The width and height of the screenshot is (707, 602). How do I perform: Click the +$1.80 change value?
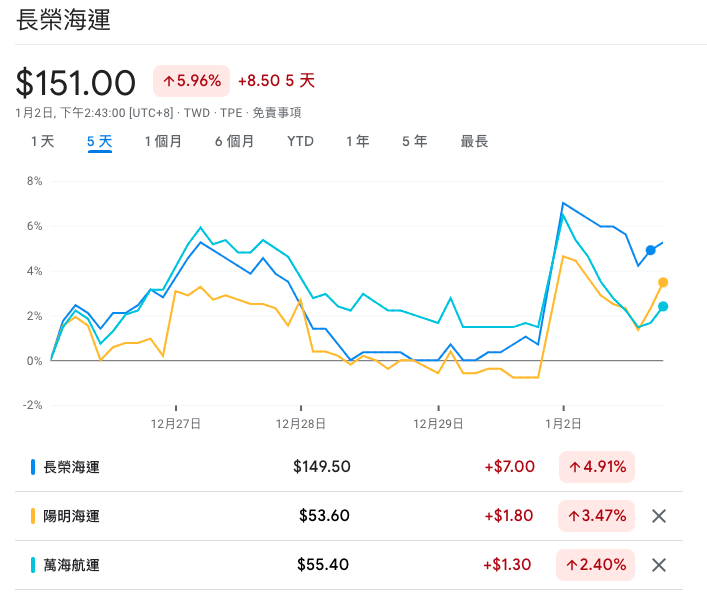click(509, 516)
